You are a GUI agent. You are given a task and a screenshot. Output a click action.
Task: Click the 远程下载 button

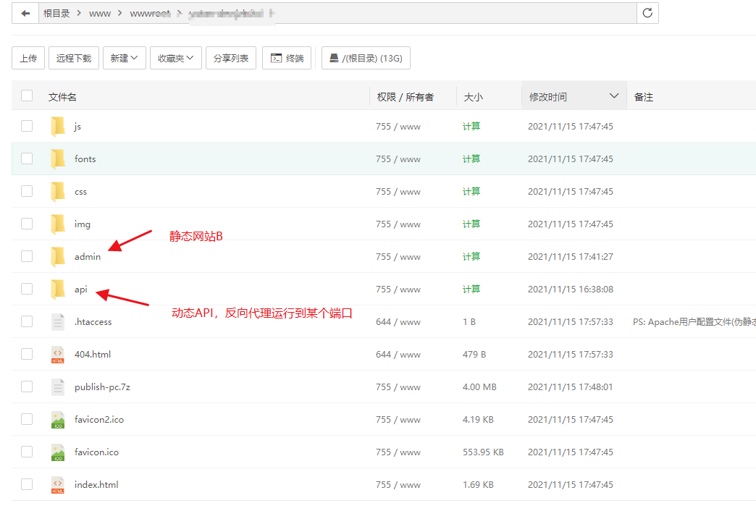[74, 59]
